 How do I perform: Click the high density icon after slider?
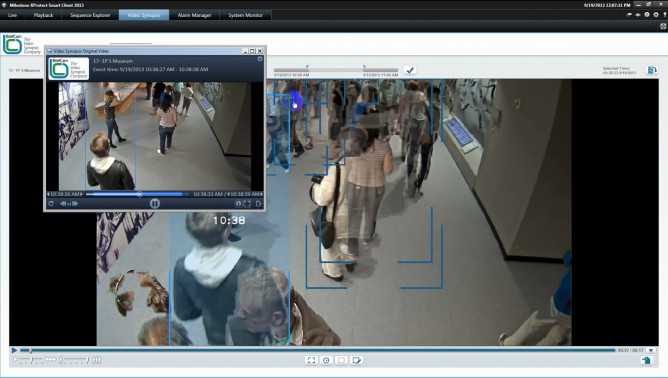pos(97,360)
